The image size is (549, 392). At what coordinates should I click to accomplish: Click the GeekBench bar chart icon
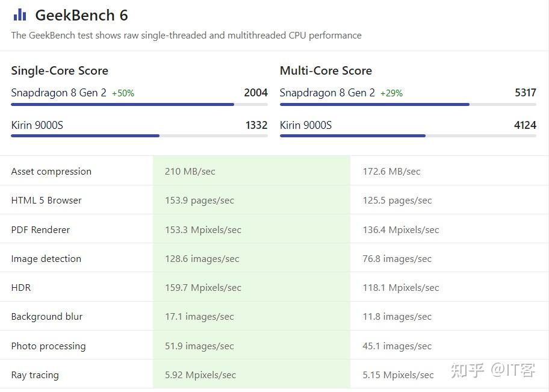coord(19,15)
